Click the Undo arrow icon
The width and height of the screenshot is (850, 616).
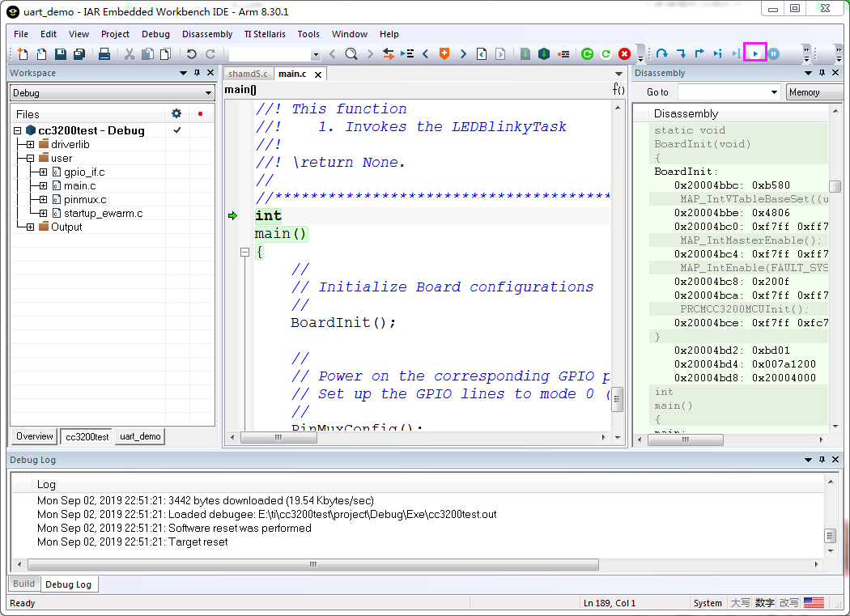coord(191,53)
